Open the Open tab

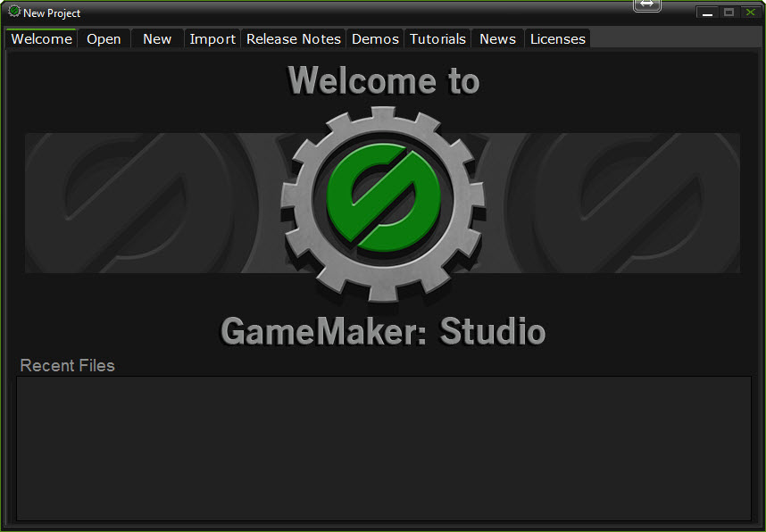[104, 39]
